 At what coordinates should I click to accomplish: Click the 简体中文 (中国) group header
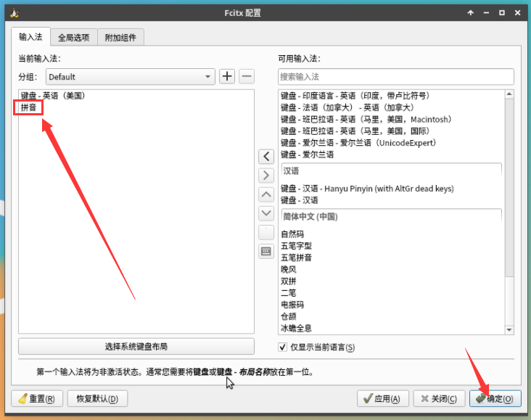click(x=392, y=216)
